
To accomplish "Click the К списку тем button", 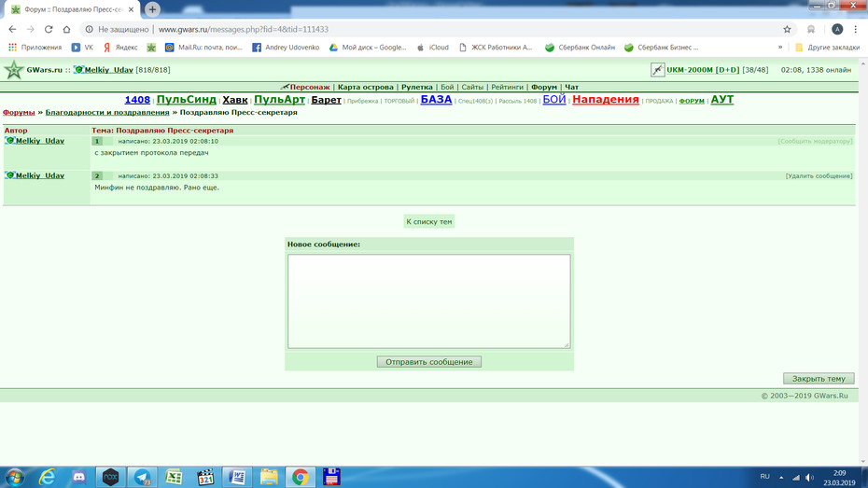I will 429,222.
